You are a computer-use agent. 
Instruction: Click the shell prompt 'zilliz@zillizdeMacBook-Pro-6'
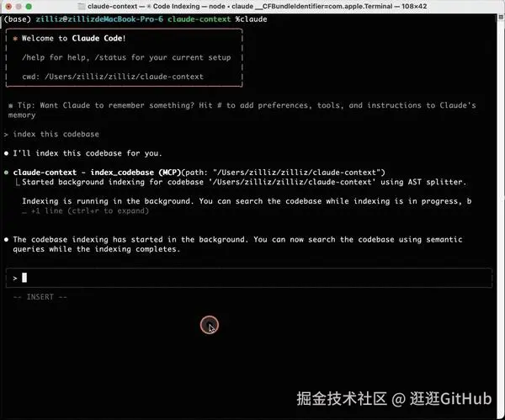[99, 19]
